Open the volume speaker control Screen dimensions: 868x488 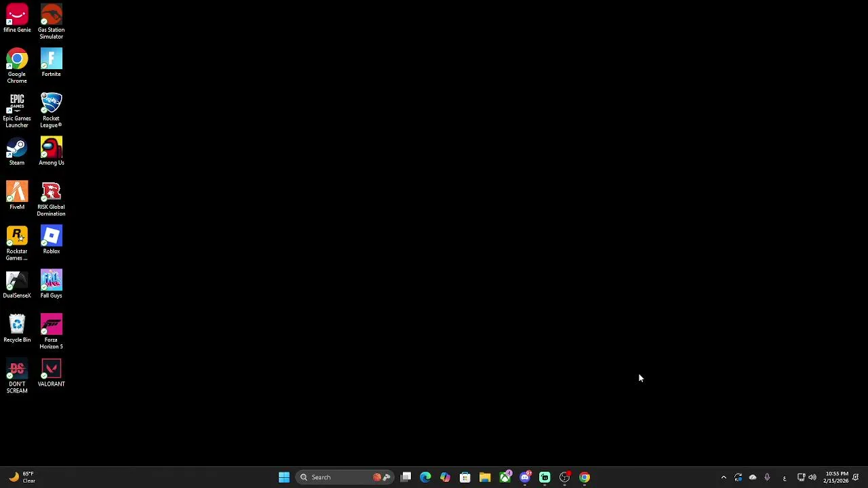812,477
